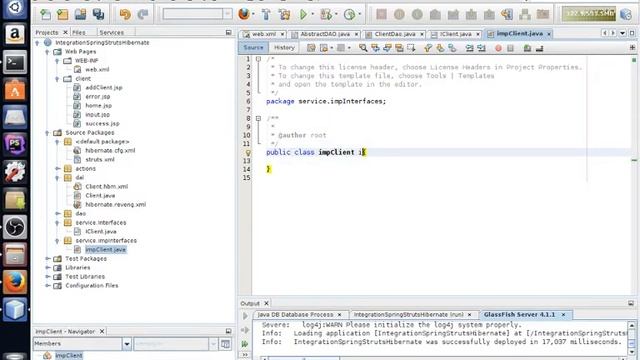This screenshot has width=640, height=360.
Task: Click the New File toolbar icon
Action: tap(45, 15)
